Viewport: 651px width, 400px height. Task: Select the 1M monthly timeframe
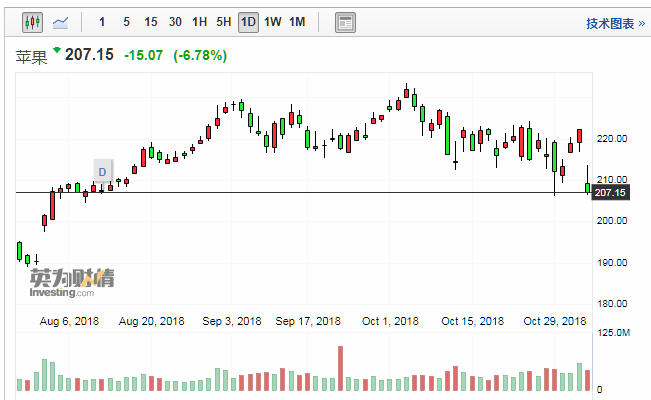(297, 21)
